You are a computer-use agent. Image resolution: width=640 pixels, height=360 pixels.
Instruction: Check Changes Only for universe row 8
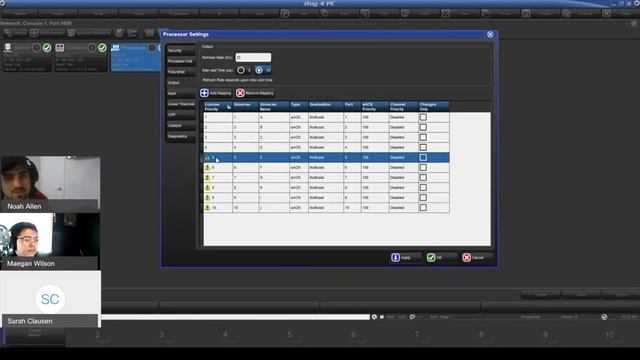(423, 187)
